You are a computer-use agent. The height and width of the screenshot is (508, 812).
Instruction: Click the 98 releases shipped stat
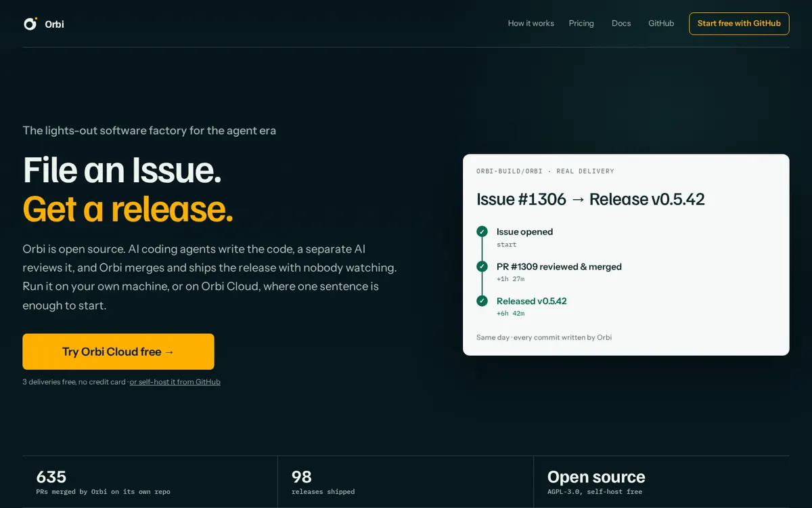pos(405,482)
